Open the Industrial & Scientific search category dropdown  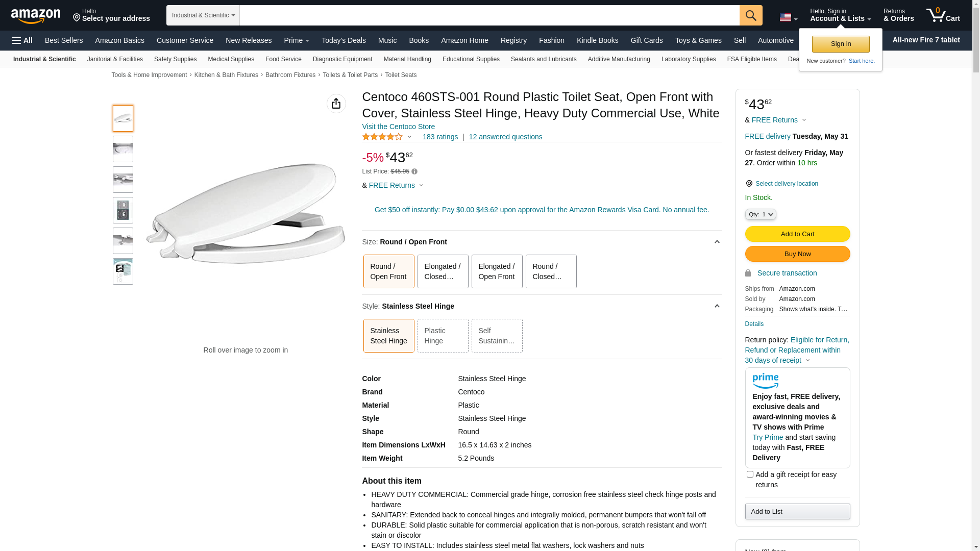203,15
